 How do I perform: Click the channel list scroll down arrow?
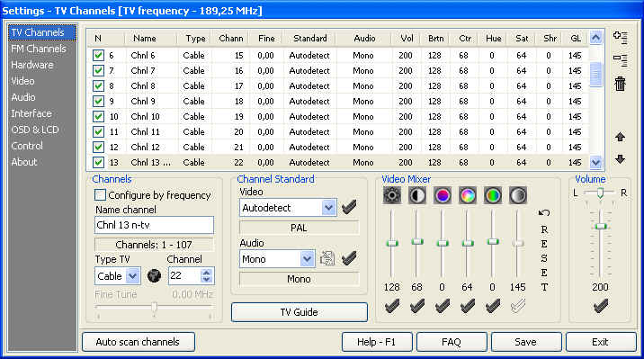coord(596,163)
